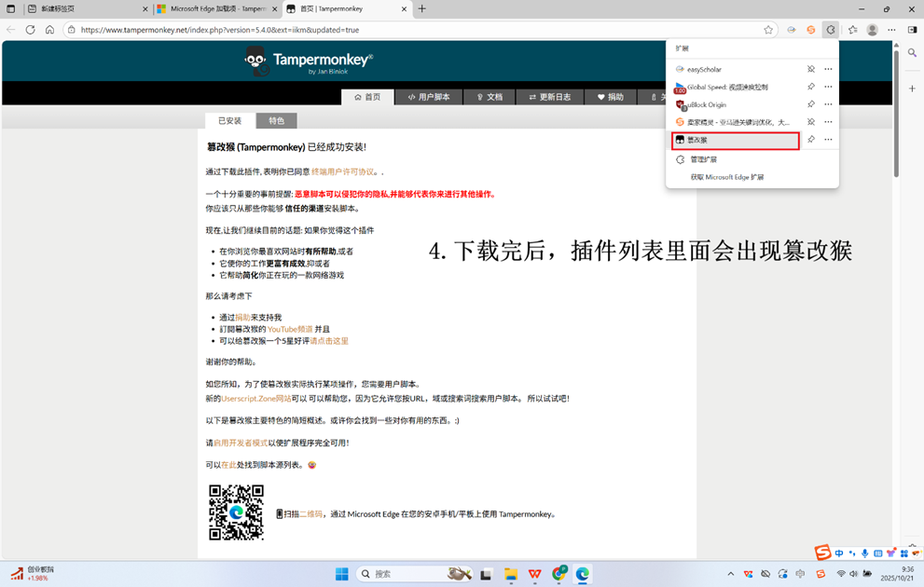Select the easyScholar extension
Screen dimensions: 924x587
click(704, 69)
